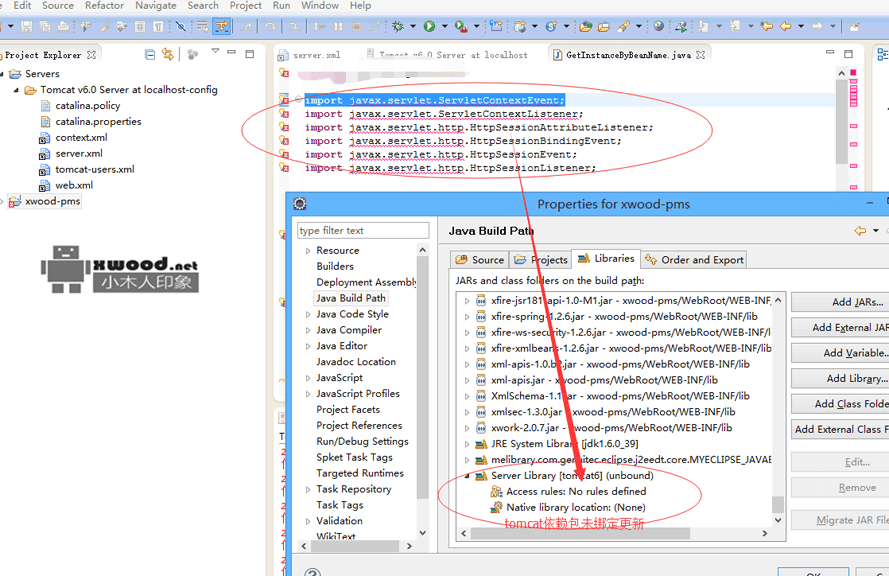889x576 pixels.
Task: Expand the Resource properties node
Action: tap(308, 251)
